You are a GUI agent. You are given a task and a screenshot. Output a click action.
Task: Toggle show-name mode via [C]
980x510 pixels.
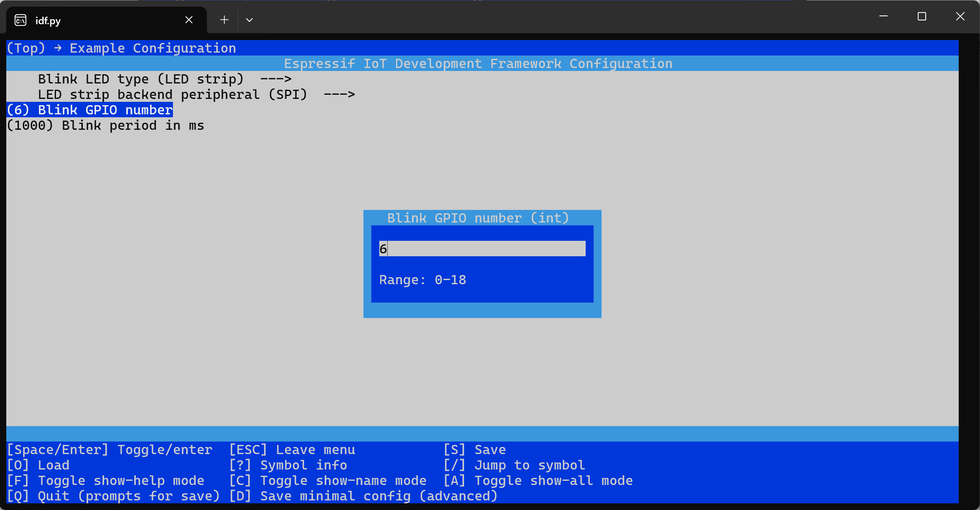tap(328, 480)
